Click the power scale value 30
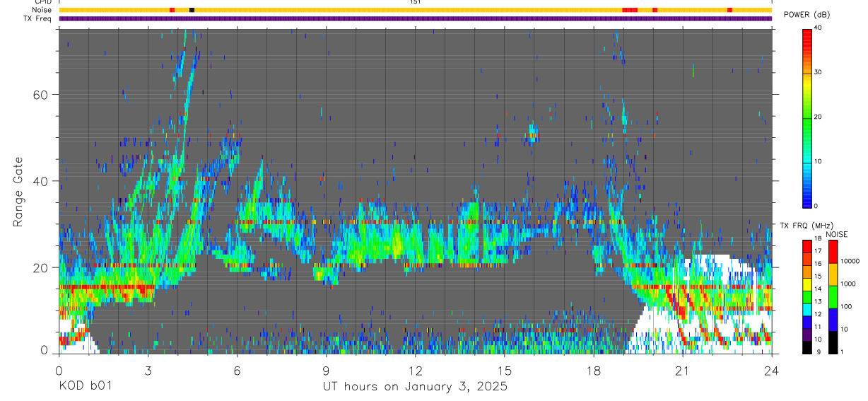This screenshot has height=401, width=868. tap(817, 72)
